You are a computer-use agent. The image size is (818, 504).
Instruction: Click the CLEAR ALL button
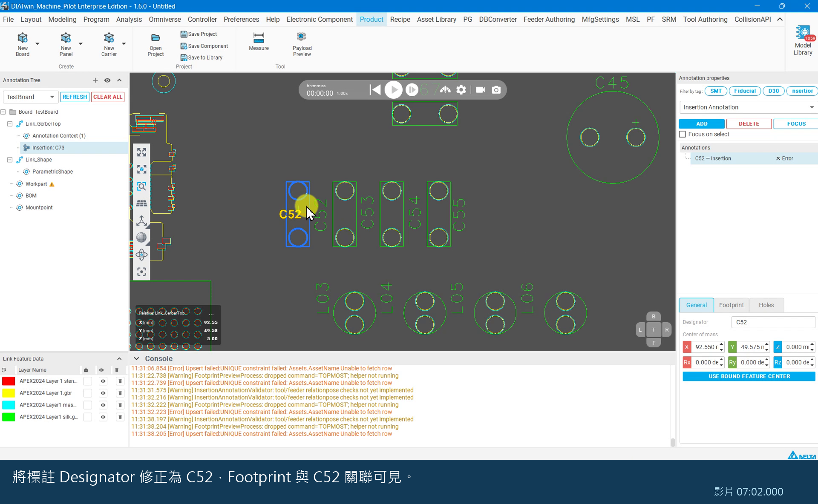click(x=108, y=97)
